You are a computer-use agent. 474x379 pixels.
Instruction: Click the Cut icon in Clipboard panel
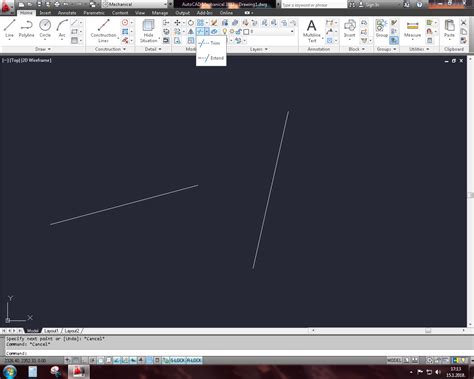point(463,23)
